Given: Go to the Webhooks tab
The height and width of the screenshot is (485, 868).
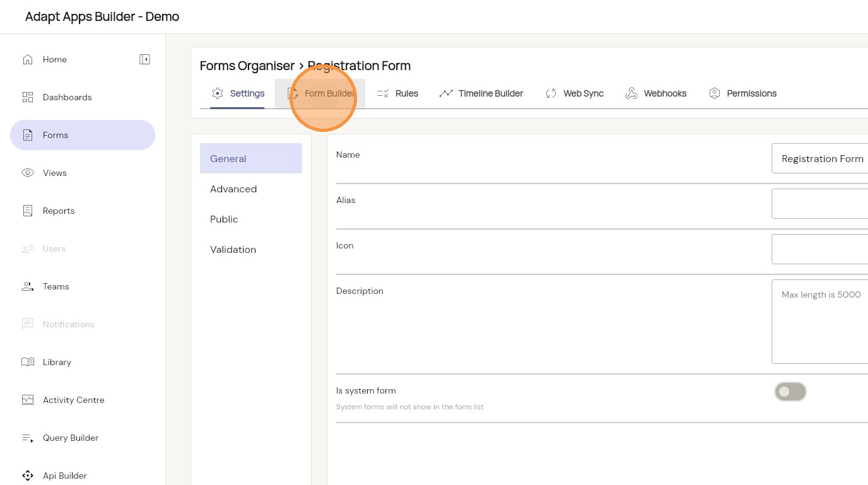Looking at the screenshot, I should coord(656,93).
